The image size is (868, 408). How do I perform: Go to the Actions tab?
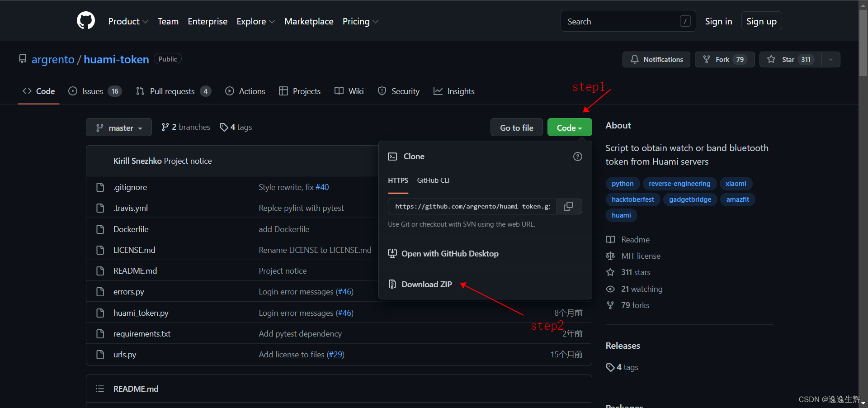click(245, 91)
